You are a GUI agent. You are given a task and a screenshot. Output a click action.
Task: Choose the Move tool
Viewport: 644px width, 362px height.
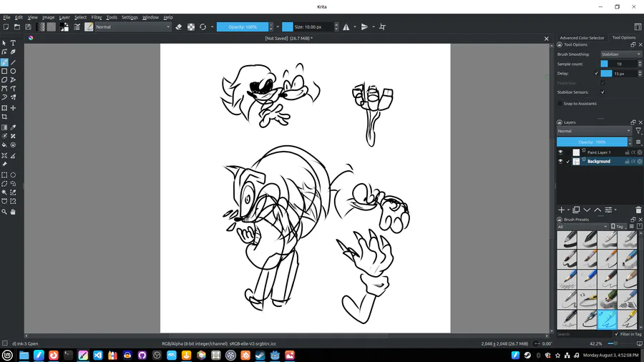[13, 108]
